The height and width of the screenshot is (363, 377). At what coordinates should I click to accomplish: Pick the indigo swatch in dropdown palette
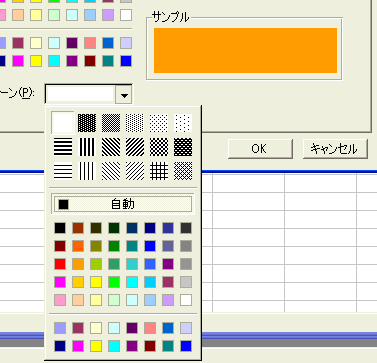pos(168,228)
